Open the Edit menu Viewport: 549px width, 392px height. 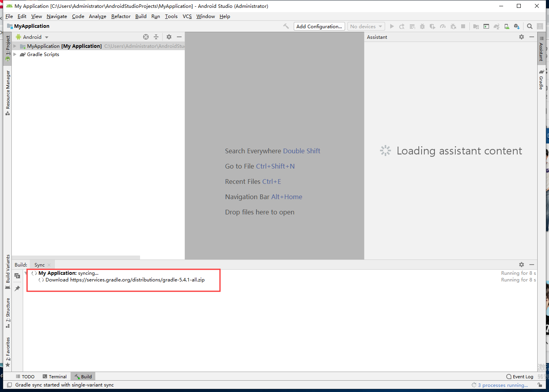(22, 16)
